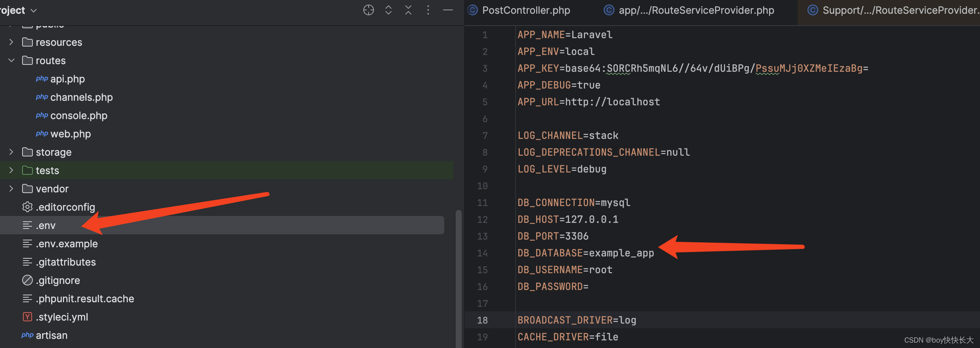
Task: Click the scrollbar in the Project panel
Action: [458, 279]
